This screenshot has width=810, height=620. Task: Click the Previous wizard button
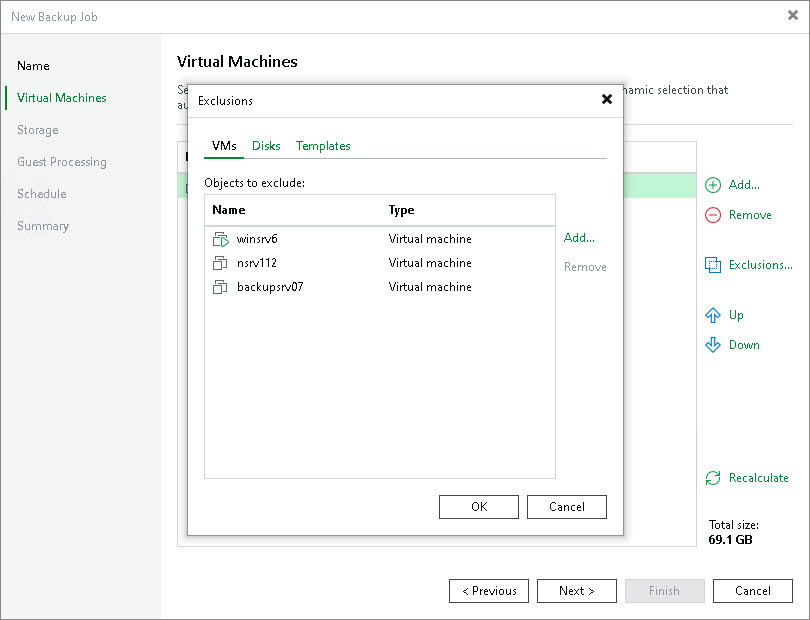click(489, 591)
